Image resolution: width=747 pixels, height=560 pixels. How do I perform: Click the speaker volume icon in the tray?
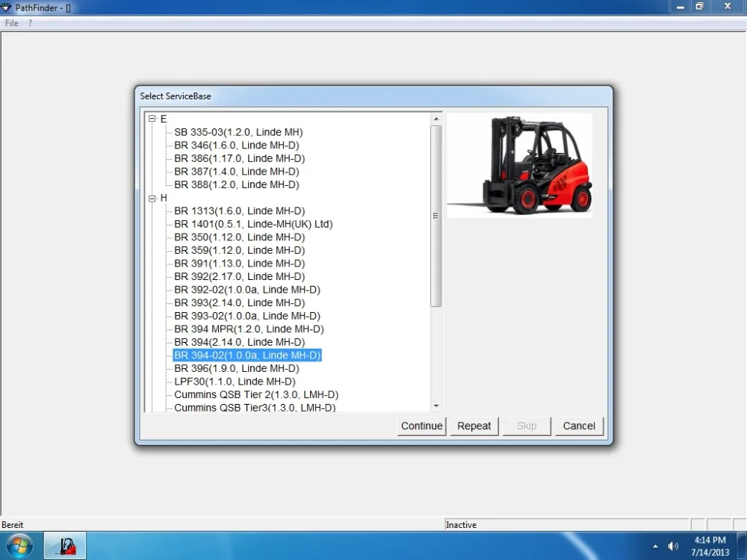tap(673, 545)
